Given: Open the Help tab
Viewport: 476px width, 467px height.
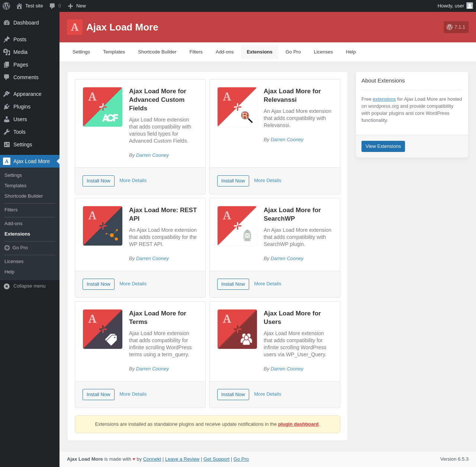Looking at the screenshot, I should pos(351,52).
